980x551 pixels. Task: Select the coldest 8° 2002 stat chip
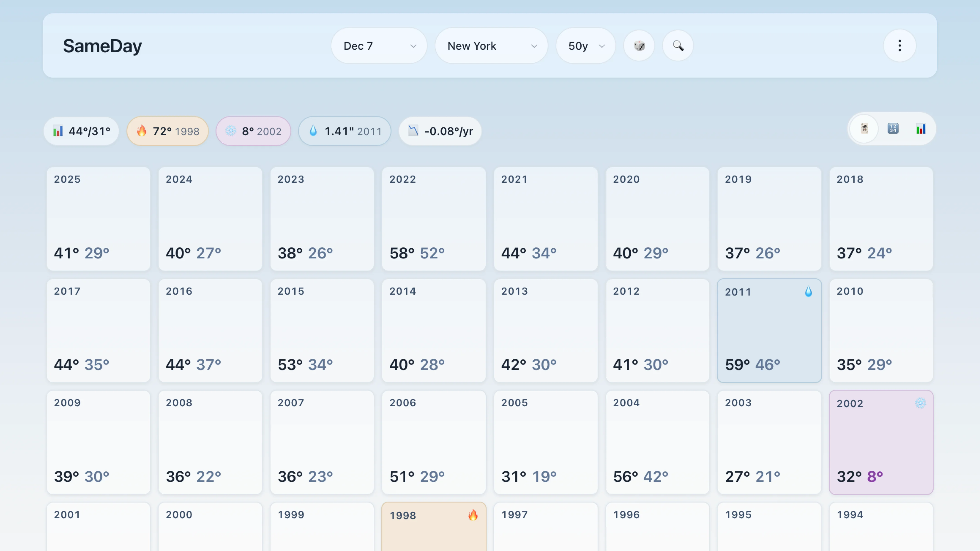pyautogui.click(x=253, y=131)
